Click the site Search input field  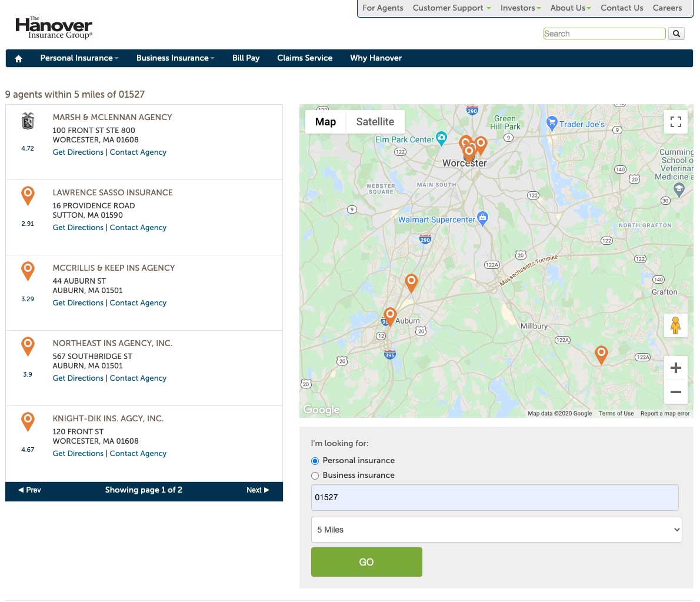pos(605,34)
